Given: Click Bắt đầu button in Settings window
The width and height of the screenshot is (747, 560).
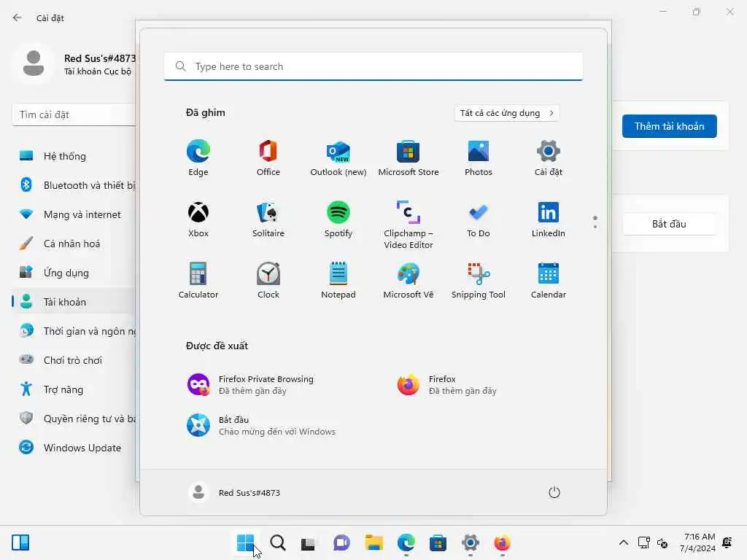Looking at the screenshot, I should [669, 224].
